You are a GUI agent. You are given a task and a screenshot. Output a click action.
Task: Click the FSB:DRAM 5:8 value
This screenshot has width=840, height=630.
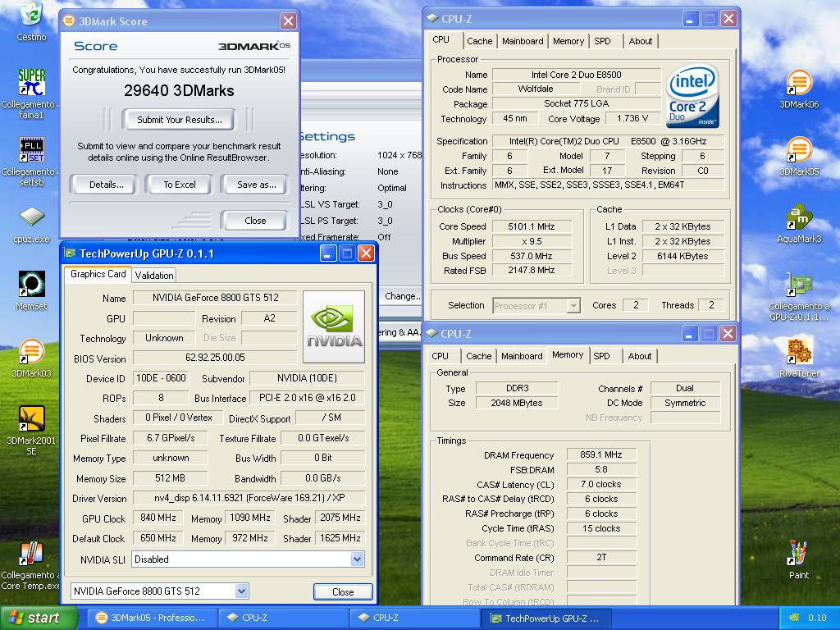click(x=601, y=470)
